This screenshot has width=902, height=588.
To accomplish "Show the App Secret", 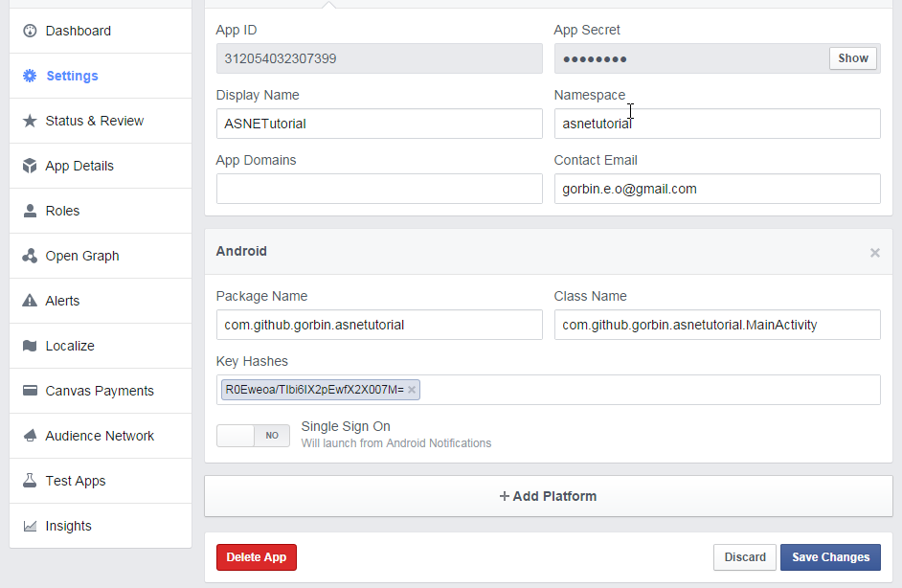I will 852,58.
